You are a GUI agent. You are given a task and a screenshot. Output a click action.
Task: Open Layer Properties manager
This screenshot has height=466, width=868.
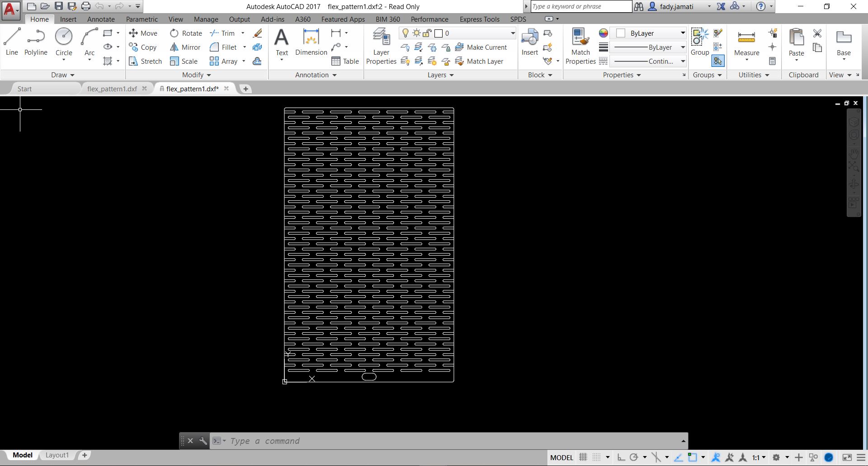click(x=381, y=46)
